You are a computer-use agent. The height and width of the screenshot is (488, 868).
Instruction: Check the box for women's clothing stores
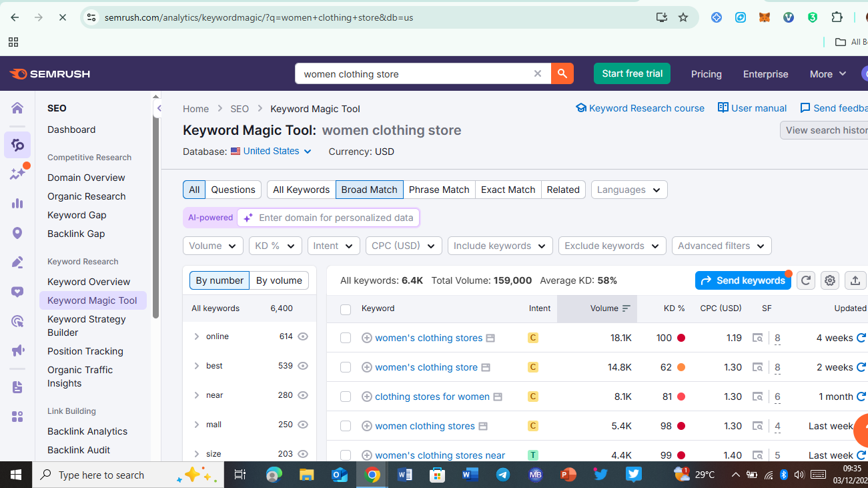[x=346, y=338]
